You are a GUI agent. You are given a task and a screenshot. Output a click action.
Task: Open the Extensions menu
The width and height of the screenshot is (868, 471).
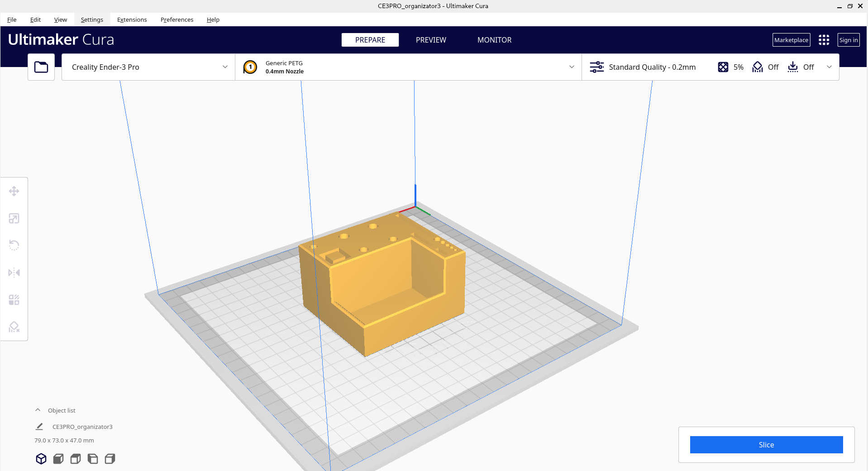(x=132, y=19)
